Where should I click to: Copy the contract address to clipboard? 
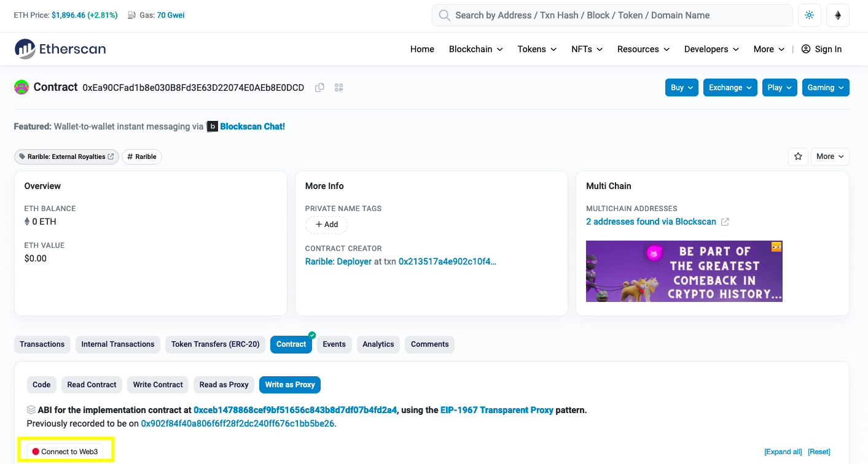319,88
